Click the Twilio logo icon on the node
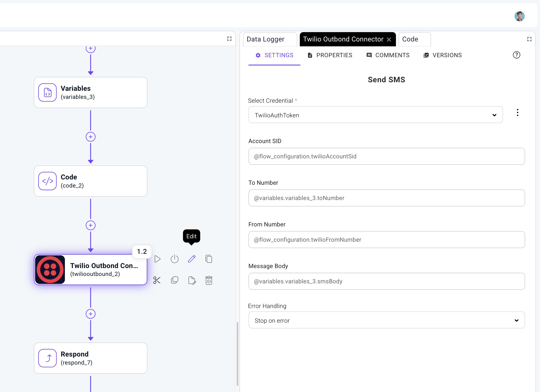The height and width of the screenshot is (392, 540). click(x=50, y=270)
